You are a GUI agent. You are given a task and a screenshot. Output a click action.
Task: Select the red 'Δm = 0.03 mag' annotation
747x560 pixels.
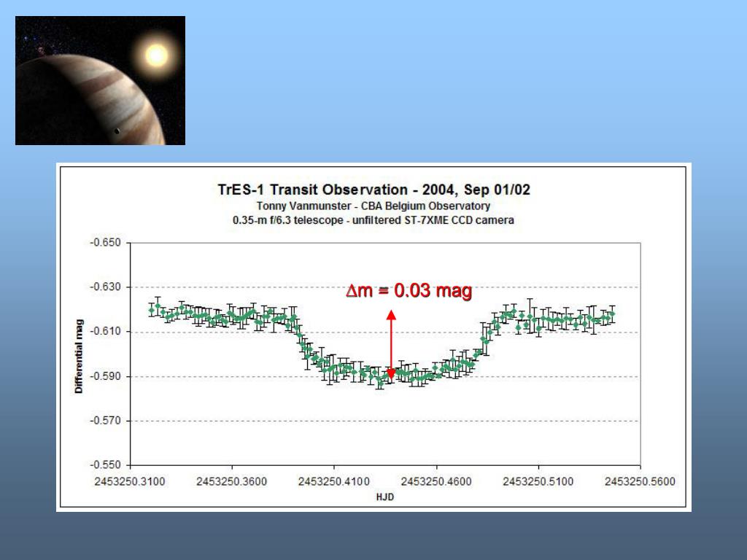(x=409, y=290)
